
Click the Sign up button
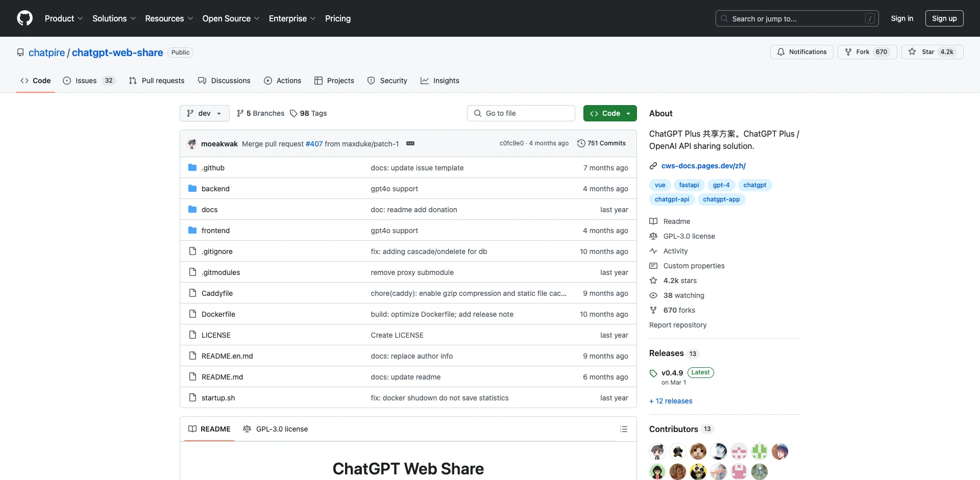[x=944, y=18]
